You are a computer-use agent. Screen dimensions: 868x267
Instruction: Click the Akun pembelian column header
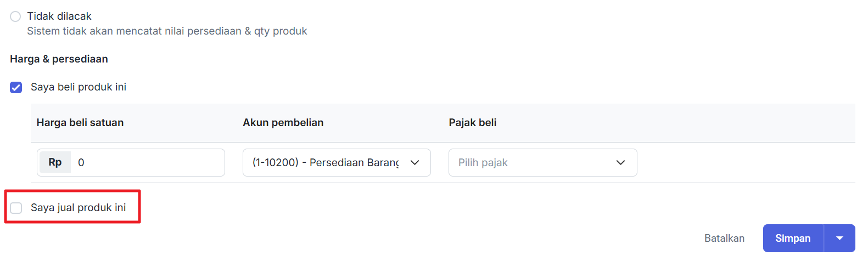tap(283, 123)
